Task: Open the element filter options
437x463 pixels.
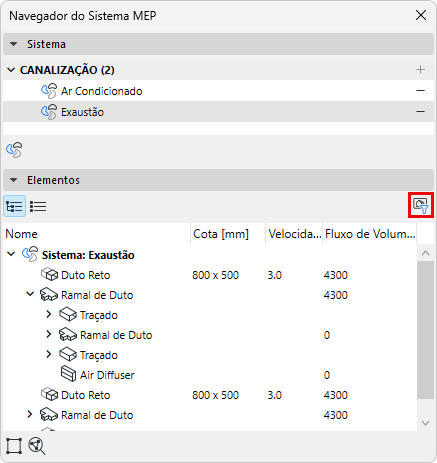Action: (x=421, y=205)
